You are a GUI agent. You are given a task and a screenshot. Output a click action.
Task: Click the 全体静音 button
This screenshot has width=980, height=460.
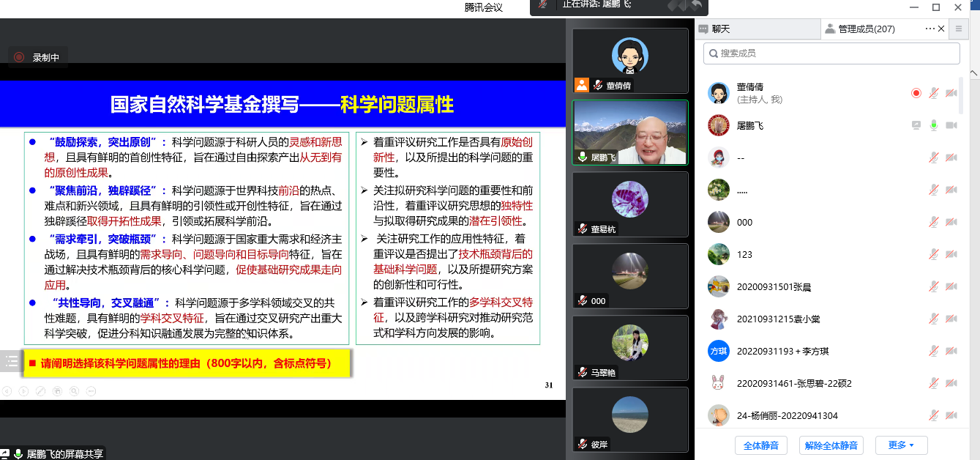click(x=760, y=445)
